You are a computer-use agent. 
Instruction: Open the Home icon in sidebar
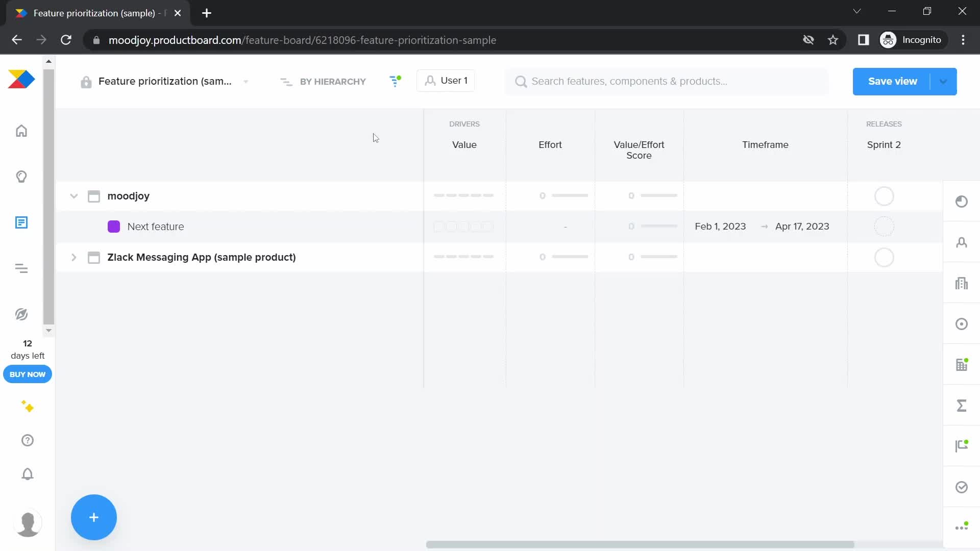21,131
